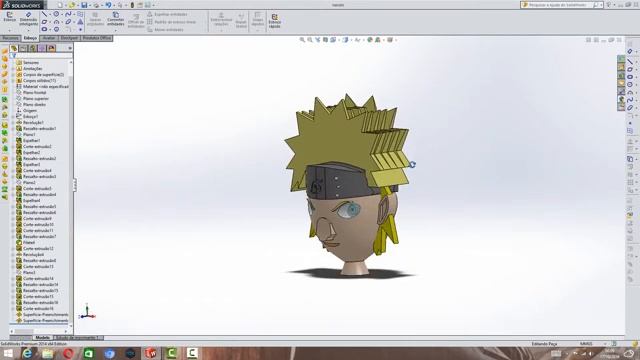
Task: Click the New document icon
Action: click(x=60, y=5)
